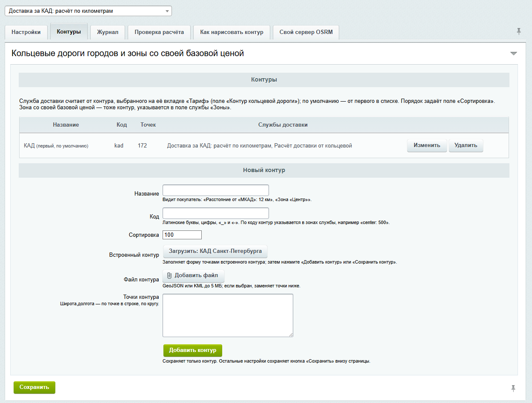Collapse the Кольцевые дороги section with the arrow
Image resolution: width=532 pixels, height=403 pixels.
click(x=514, y=54)
